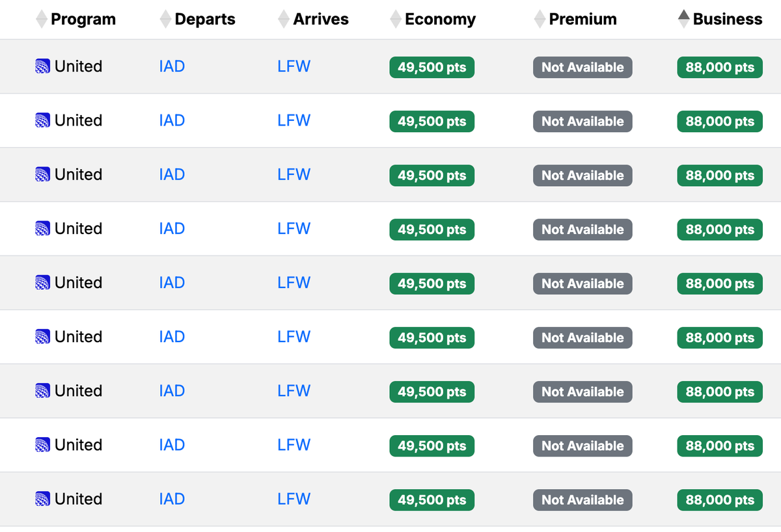Select the United program icon in row three
Screen dimensions: 781x532
click(42, 174)
